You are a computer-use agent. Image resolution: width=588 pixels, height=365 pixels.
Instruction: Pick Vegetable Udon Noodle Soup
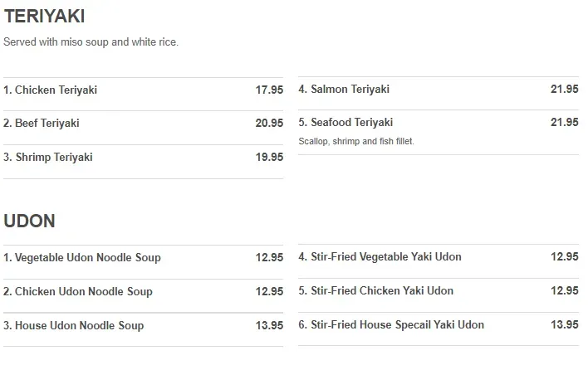tap(82, 258)
